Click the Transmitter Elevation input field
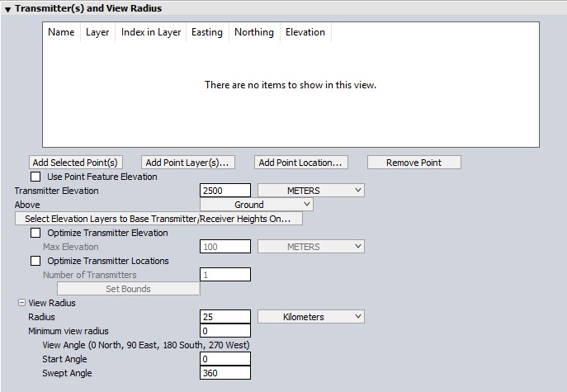This screenshot has height=392, width=567. [224, 191]
